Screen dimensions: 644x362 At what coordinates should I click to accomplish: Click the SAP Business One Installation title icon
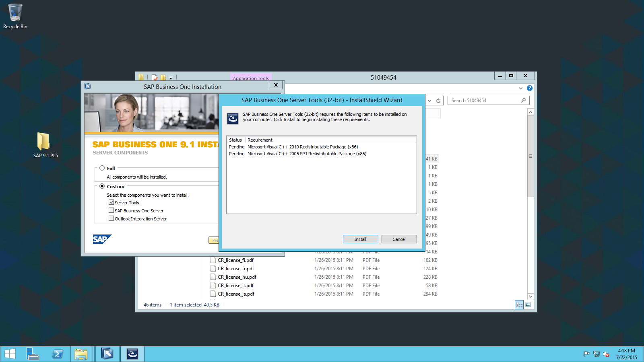[88, 86]
